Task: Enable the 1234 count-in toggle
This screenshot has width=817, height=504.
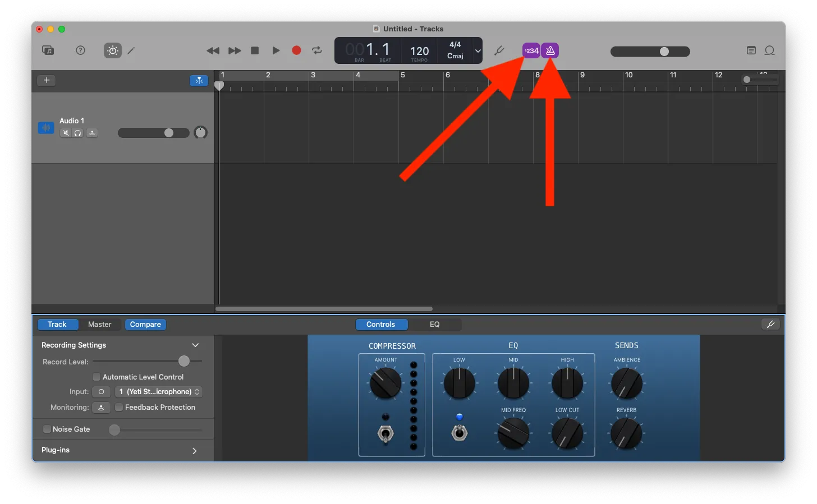Action: click(531, 50)
